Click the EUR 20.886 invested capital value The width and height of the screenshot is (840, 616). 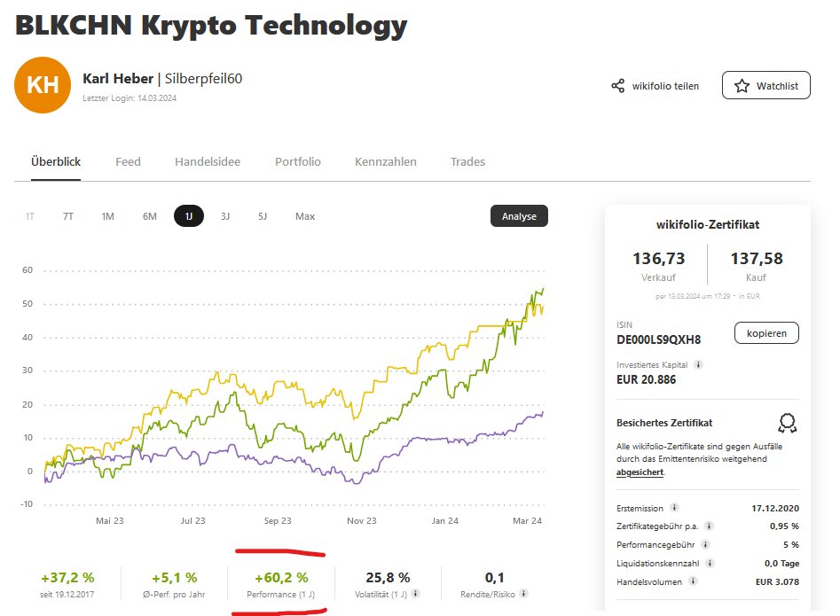click(x=646, y=380)
